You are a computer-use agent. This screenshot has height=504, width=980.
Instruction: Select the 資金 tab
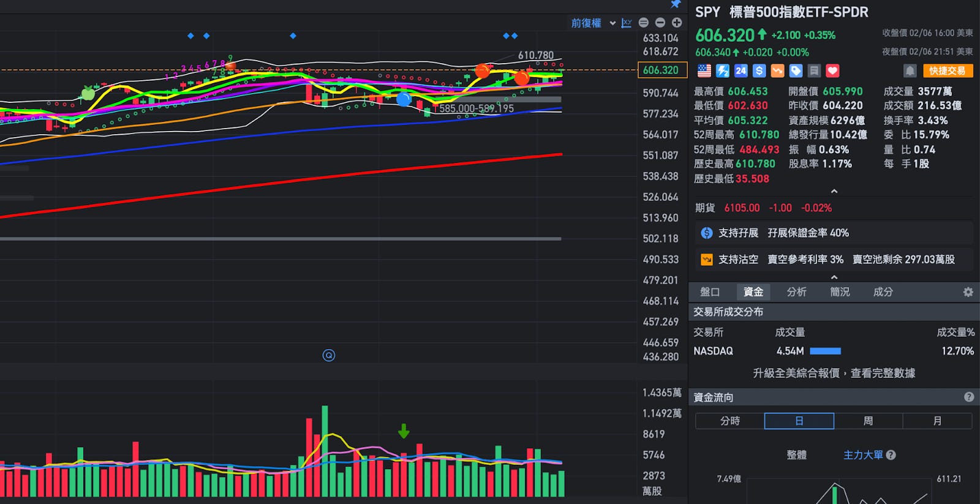(753, 292)
